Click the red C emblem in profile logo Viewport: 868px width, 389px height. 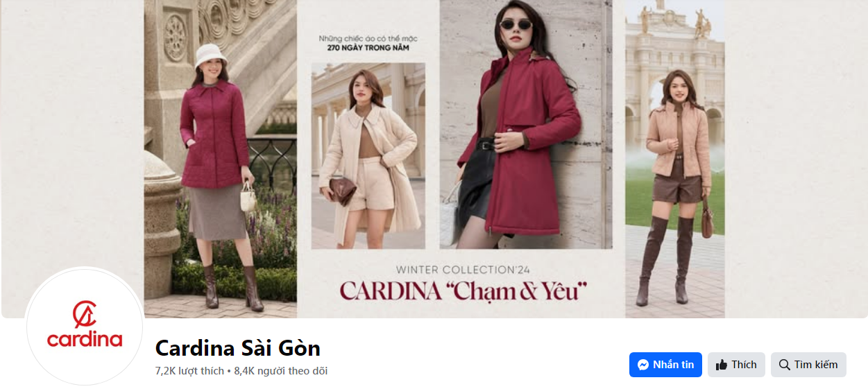85,315
